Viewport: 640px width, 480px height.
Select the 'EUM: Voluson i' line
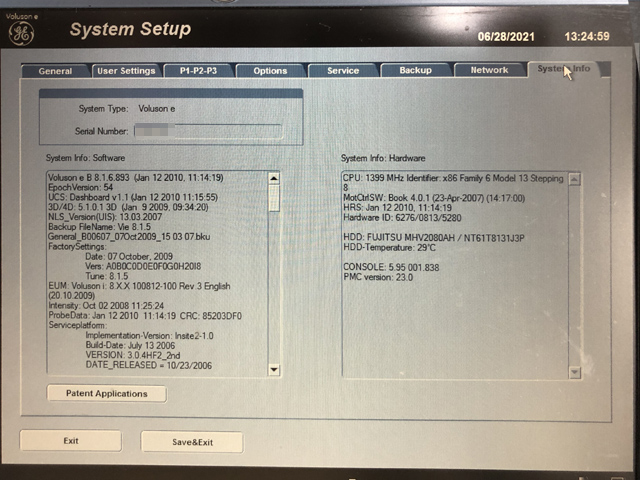point(139,286)
